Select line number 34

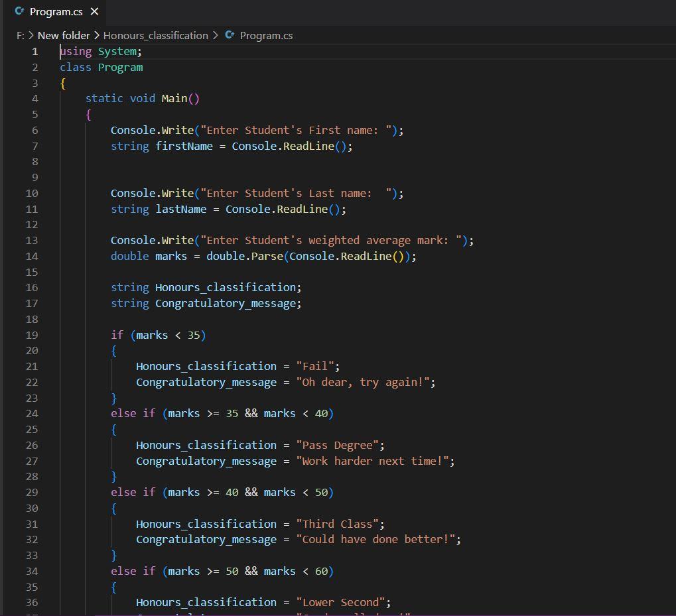point(32,571)
